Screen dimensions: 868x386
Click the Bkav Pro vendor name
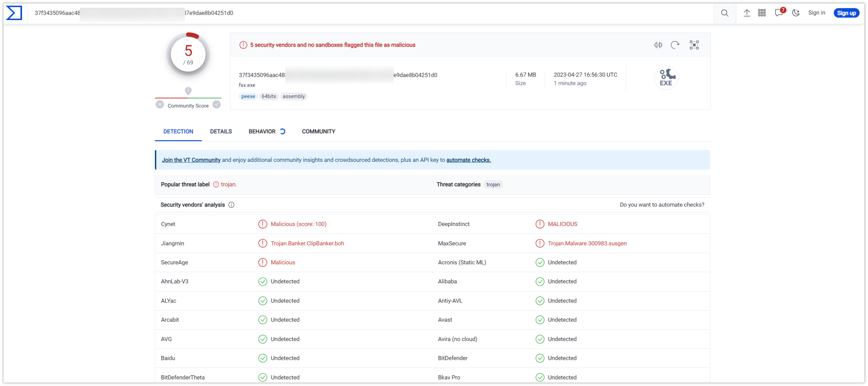(x=449, y=377)
